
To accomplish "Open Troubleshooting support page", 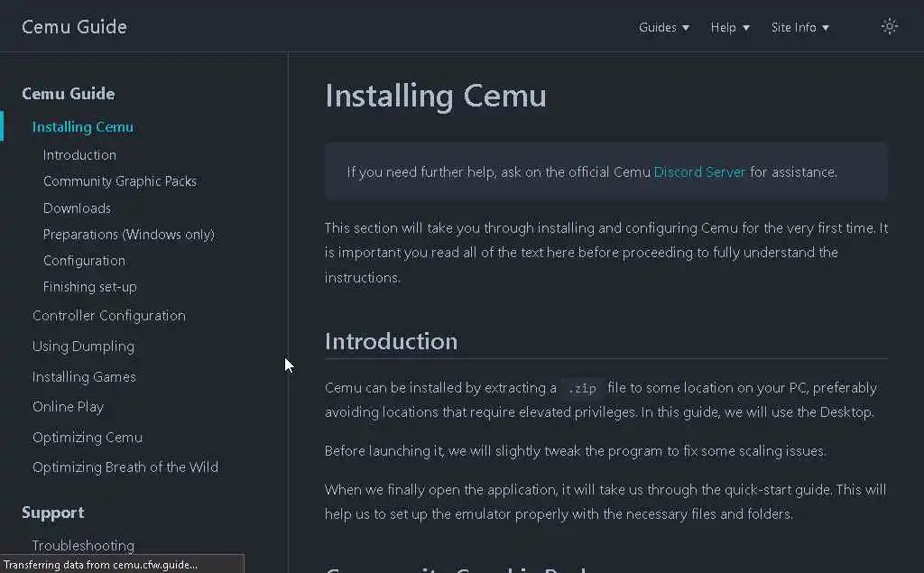I will 83,545.
